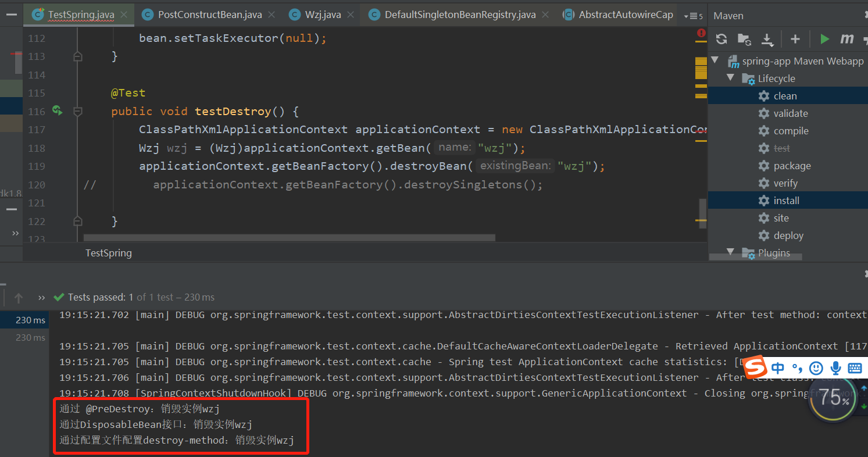Screen dimensions: 868x457
Task: Click Sogou emoji smiley icon
Action: 816,368
